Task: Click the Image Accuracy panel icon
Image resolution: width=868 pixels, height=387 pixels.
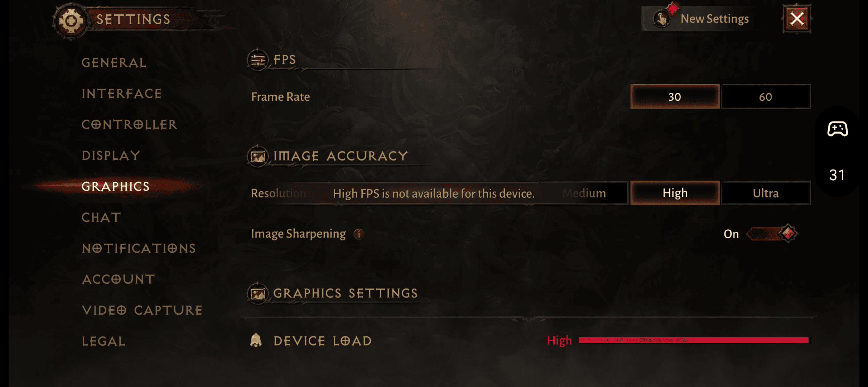Action: pos(259,156)
